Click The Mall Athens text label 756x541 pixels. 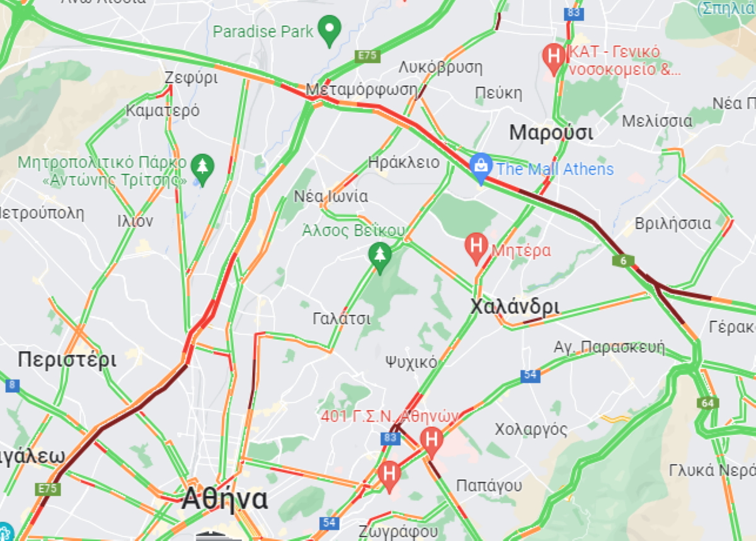pyautogui.click(x=555, y=169)
